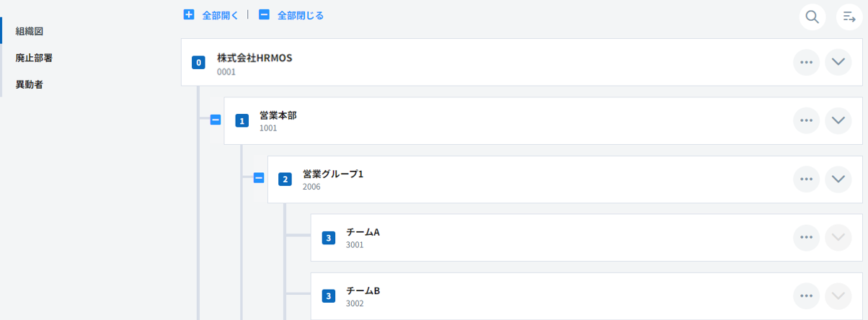Viewport: 868px width, 320px height.
Task: Click the level 0 badge of 株式会社HRMOS
Action: coord(198,63)
